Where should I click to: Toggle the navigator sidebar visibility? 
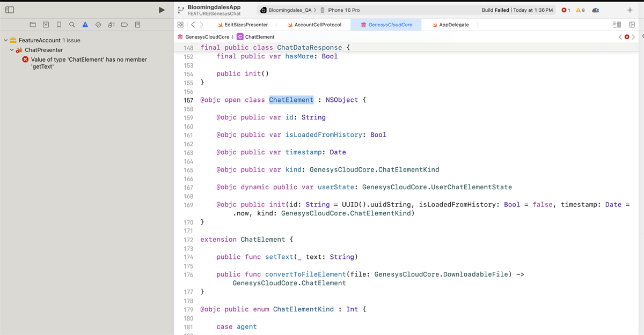point(10,10)
